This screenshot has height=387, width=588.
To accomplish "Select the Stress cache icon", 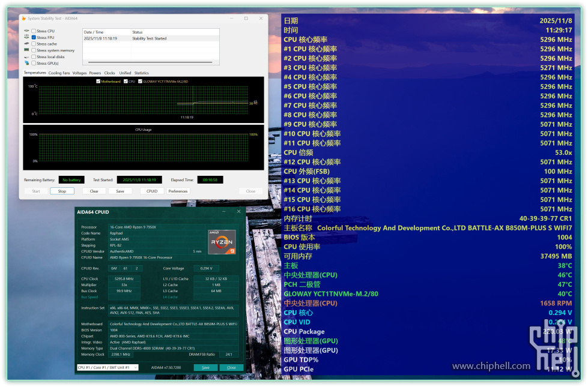I will (x=26, y=43).
